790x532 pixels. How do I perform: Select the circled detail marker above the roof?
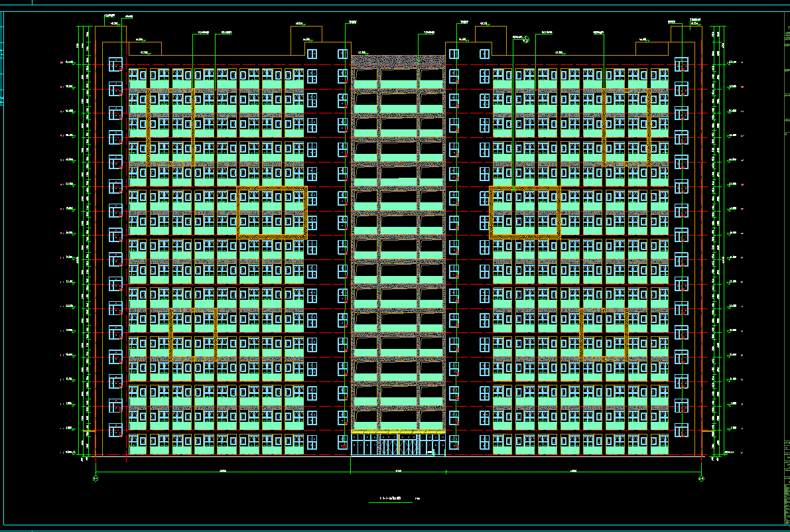[x=526, y=38]
